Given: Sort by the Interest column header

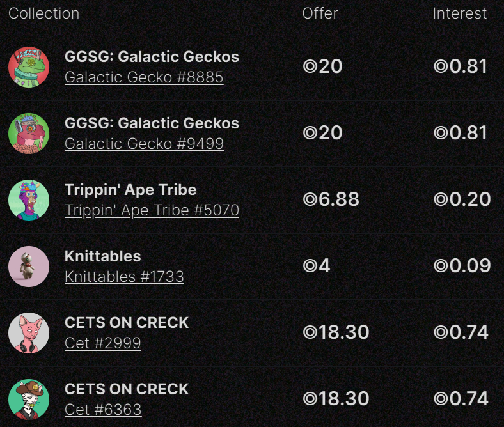Looking at the screenshot, I should coord(459,13).
